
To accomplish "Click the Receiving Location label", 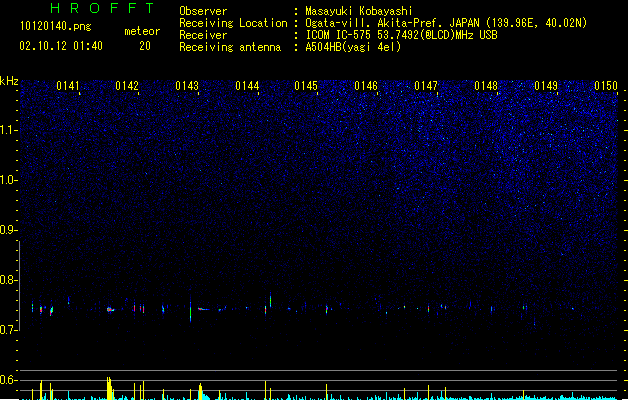I will (233, 23).
